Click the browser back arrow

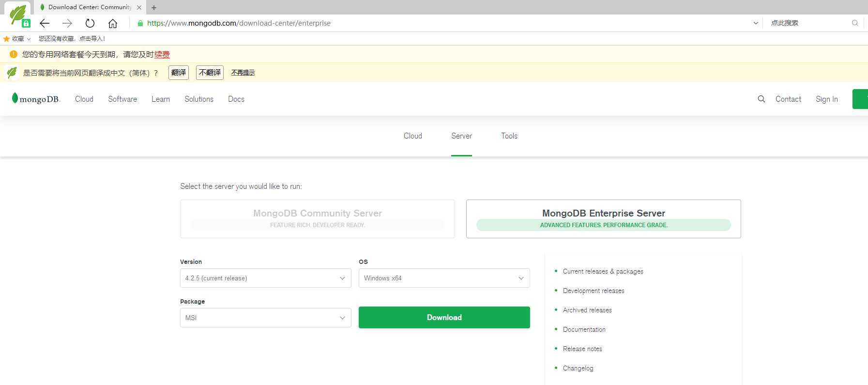[x=45, y=23]
